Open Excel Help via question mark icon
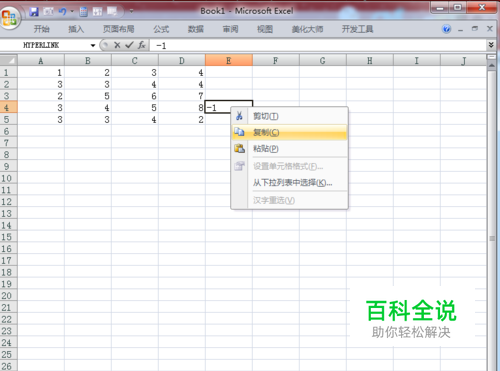The height and width of the screenshot is (371, 500). (447, 29)
